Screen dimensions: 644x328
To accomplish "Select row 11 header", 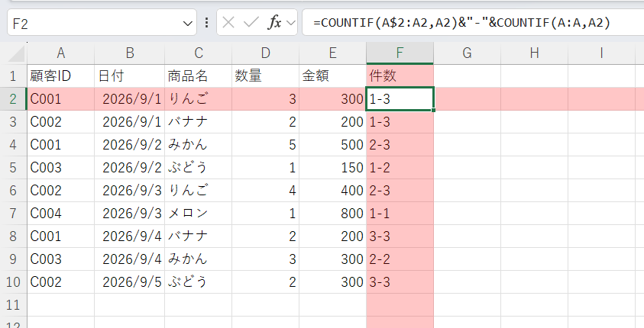I will tap(13, 304).
